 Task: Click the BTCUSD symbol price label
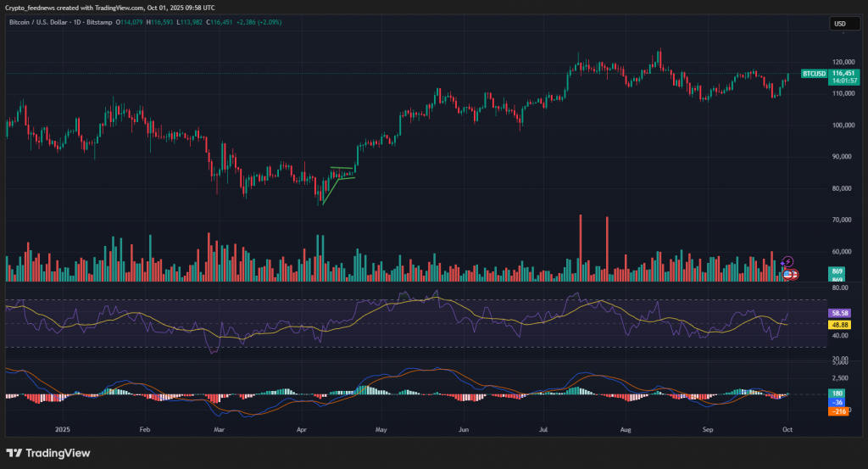[814, 74]
